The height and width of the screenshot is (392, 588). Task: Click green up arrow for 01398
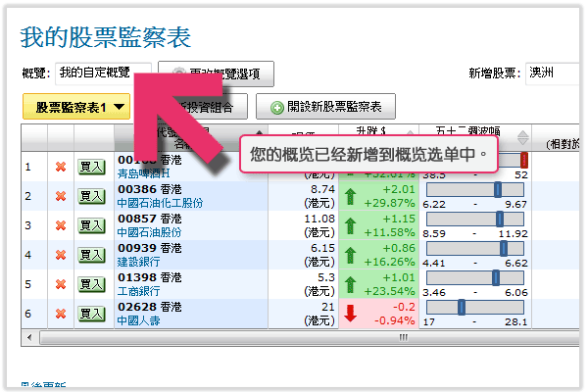pyautogui.click(x=350, y=284)
